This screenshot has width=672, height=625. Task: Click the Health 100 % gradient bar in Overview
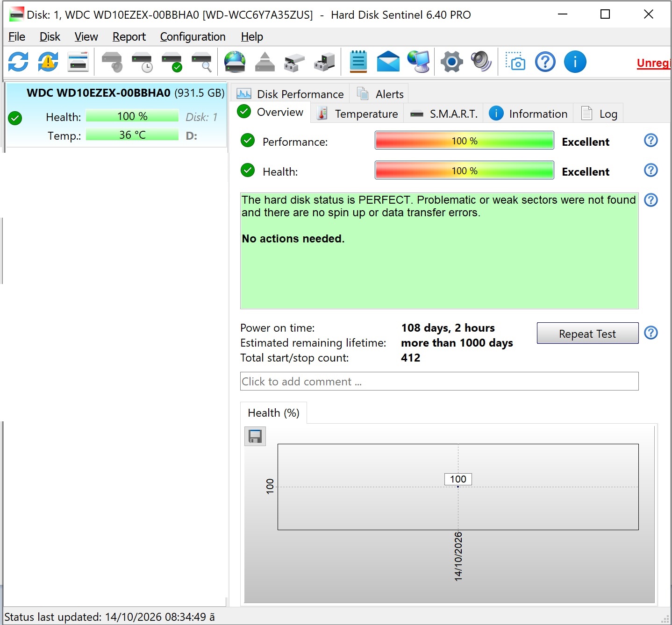(x=465, y=170)
